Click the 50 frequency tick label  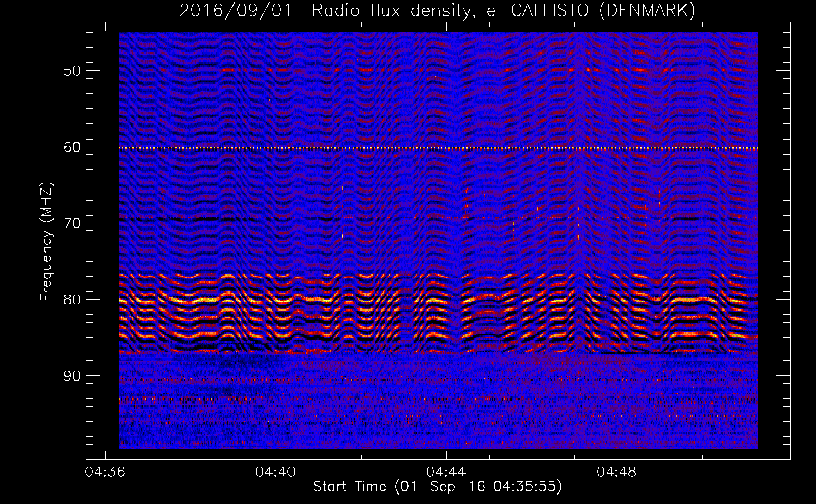[72, 71]
